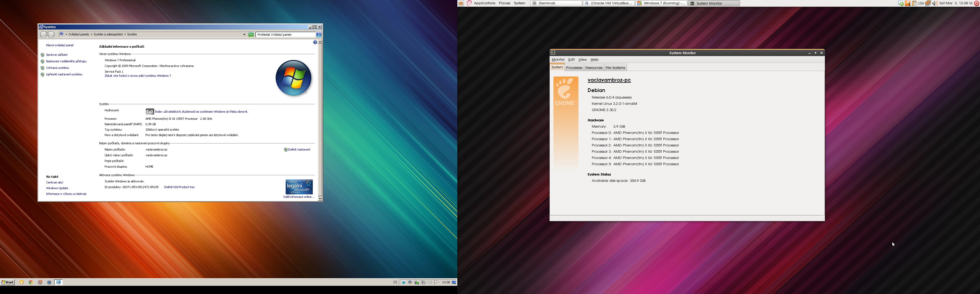Open the View menu in System Monitor
The height and width of the screenshot is (294, 980).
coord(583,60)
